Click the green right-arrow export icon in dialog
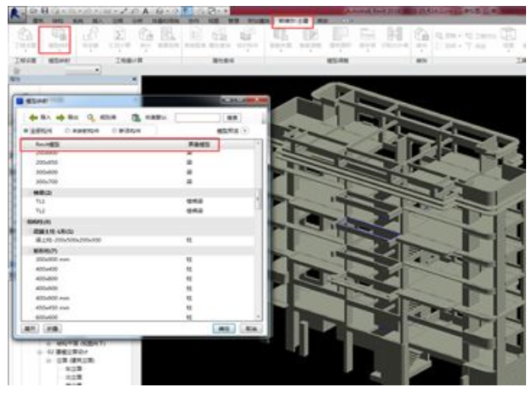532x393 pixels. 60,117
